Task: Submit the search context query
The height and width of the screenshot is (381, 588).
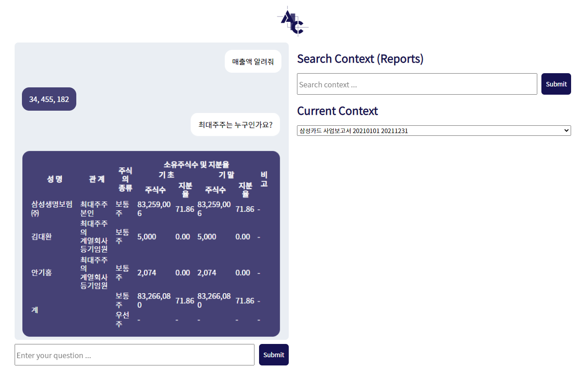Action: (x=556, y=84)
